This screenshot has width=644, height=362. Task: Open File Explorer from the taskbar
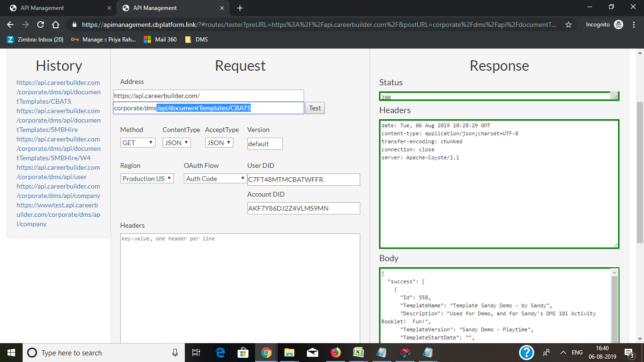click(x=289, y=353)
